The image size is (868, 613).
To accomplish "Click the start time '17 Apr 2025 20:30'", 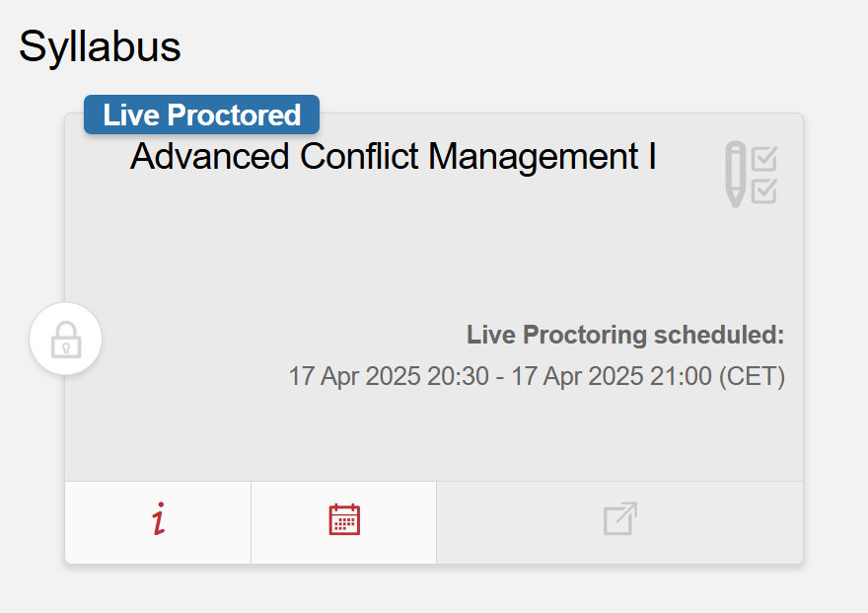I will click(389, 377).
